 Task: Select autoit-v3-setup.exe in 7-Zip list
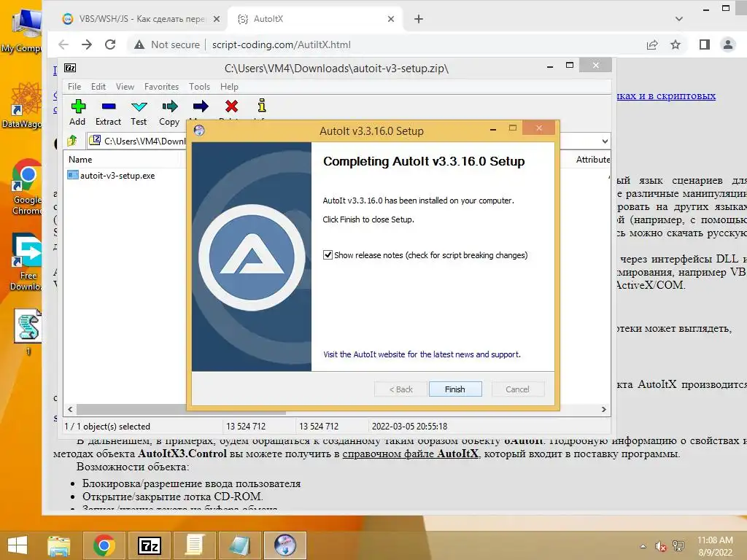tap(112, 175)
